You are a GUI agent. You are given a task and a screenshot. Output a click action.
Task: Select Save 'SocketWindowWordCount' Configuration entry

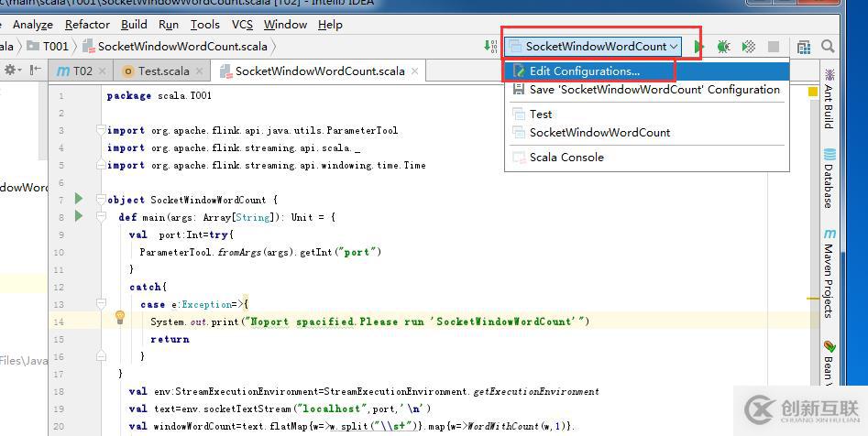coord(646,90)
